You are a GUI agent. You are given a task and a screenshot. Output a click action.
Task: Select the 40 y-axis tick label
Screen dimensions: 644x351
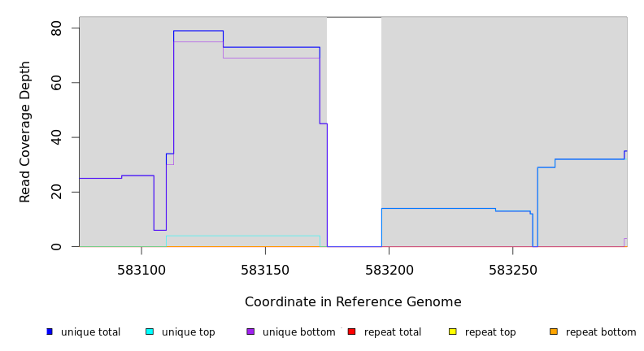click(x=56, y=137)
